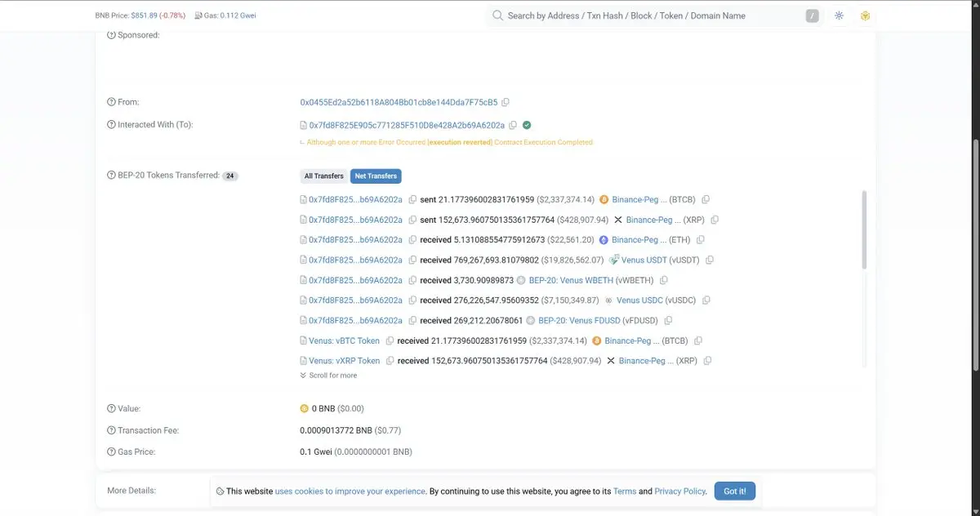Copy the Interacted With (To) contract address
Viewport: 980px width, 516px height.
513,125
